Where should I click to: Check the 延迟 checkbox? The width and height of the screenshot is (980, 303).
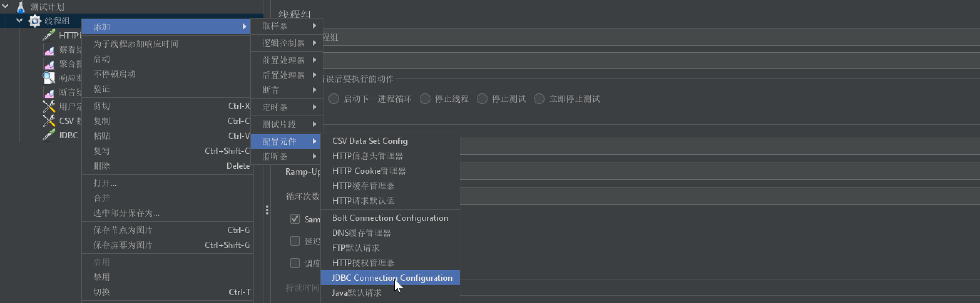coord(295,241)
